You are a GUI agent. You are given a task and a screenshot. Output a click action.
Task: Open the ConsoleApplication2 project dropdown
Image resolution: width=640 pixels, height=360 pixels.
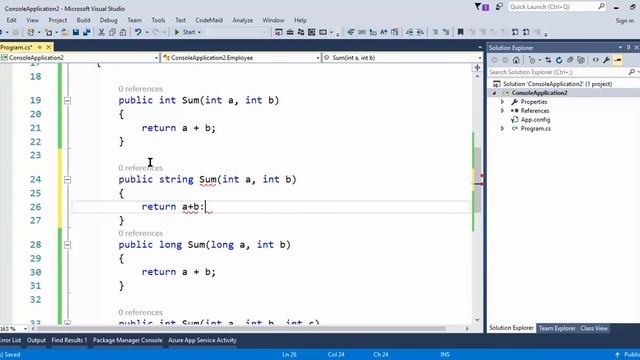(156, 58)
